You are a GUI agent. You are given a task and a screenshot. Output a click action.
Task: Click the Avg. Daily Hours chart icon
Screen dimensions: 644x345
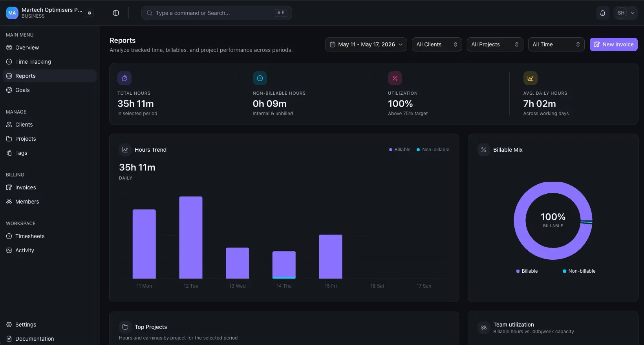pos(530,78)
